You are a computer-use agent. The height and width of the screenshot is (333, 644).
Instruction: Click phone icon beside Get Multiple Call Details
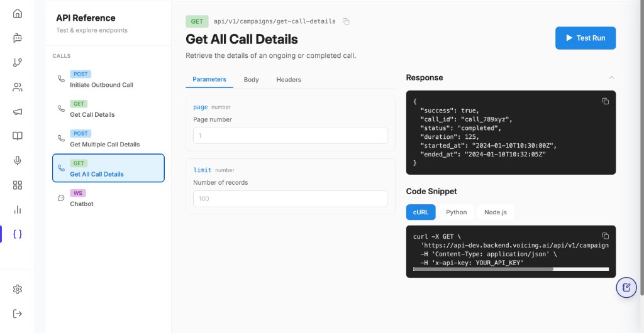[x=61, y=138]
